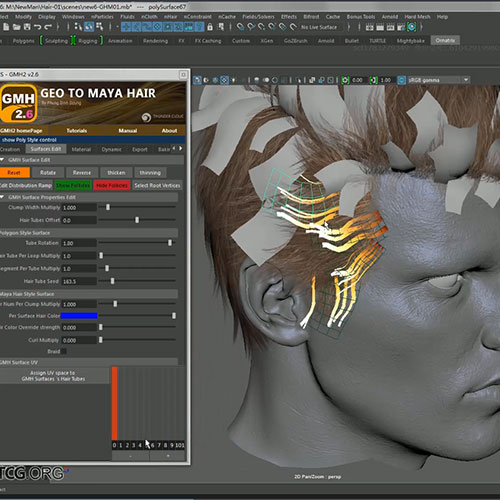Click the Clump Width Multiply slider handle
Image resolution: width=500 pixels, height=500 pixels.
[x=108, y=207]
